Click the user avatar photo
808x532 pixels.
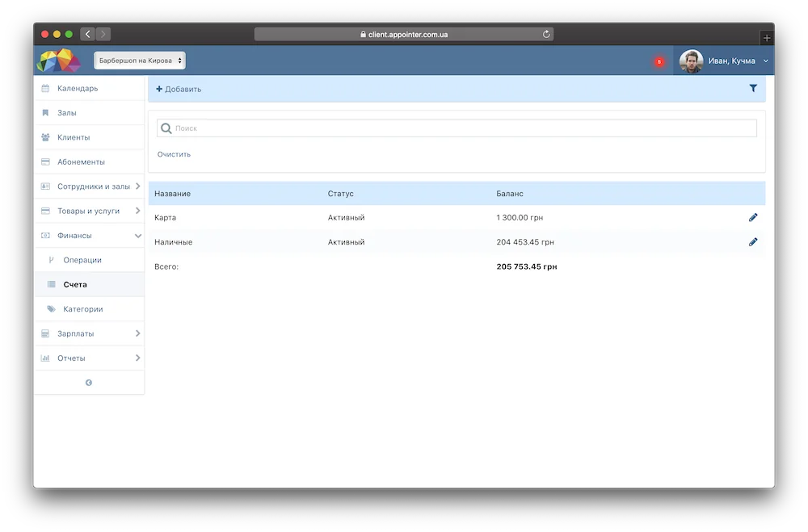(x=691, y=61)
